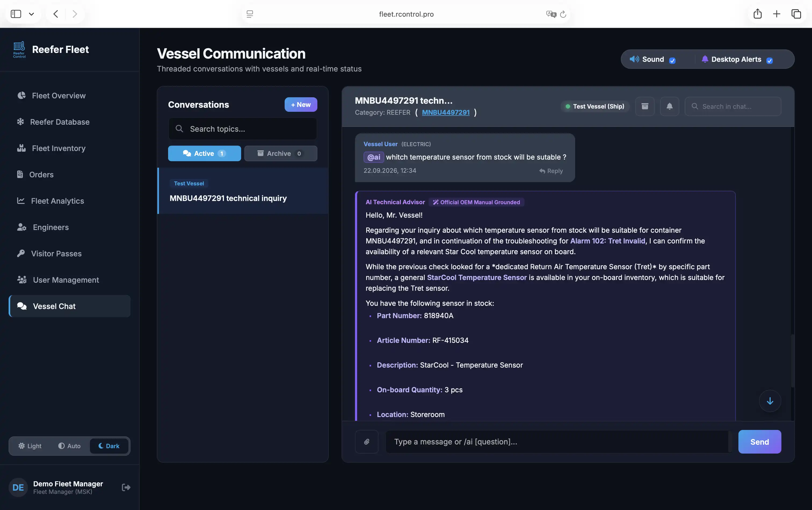
Task: Open Fleet Analytics page
Action: pyautogui.click(x=70, y=201)
